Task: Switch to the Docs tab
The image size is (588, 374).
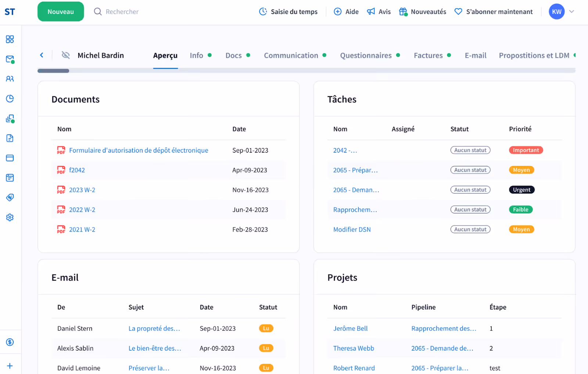Action: (234, 56)
